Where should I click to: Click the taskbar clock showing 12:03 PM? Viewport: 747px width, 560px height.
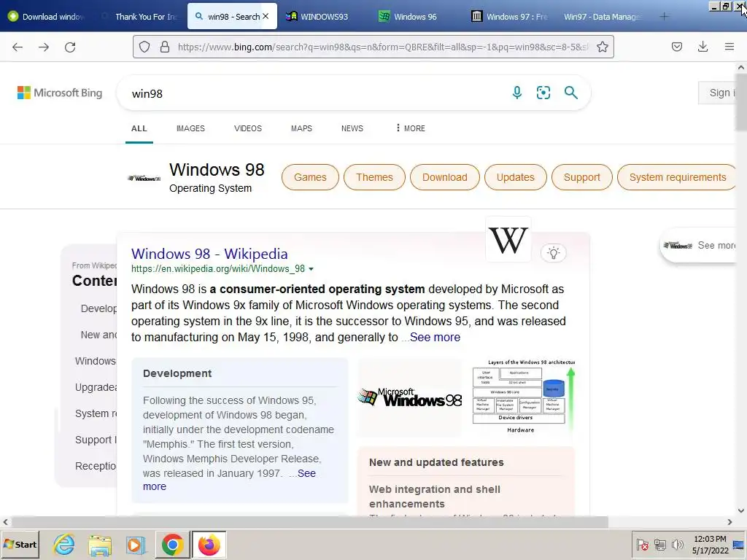[710, 544]
